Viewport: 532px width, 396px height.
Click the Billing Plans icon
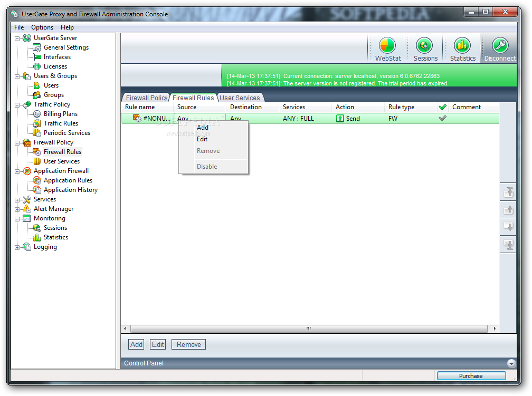[37, 114]
